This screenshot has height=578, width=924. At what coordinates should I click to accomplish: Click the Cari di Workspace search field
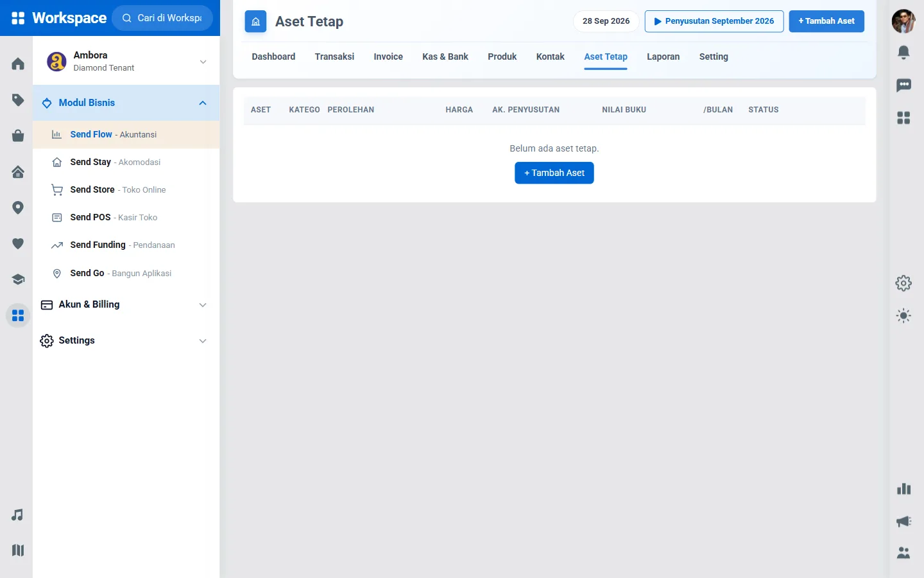(x=162, y=18)
